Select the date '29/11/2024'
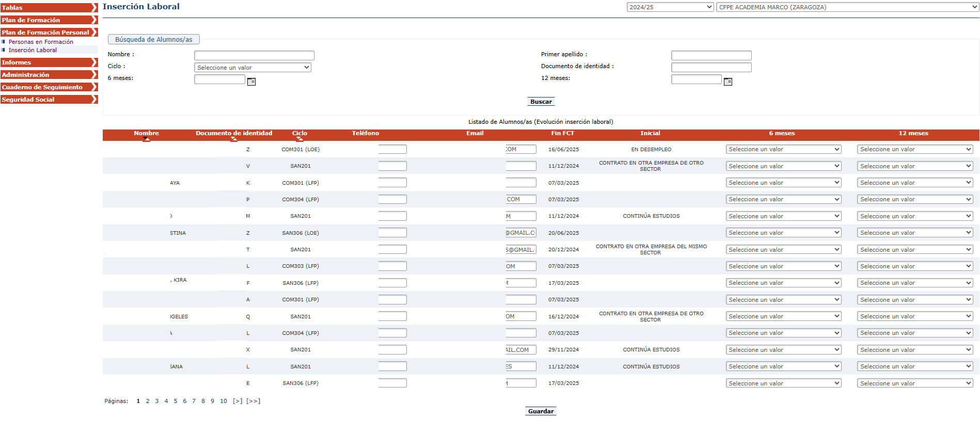Image resolution: width=980 pixels, height=435 pixels. (564, 350)
